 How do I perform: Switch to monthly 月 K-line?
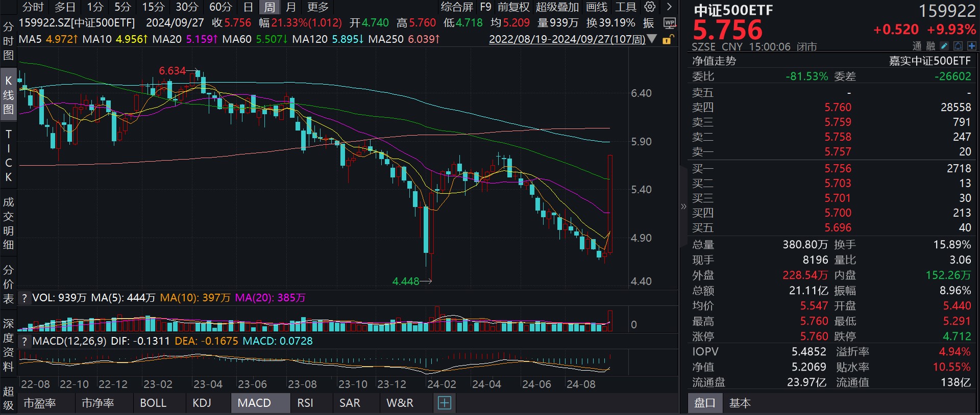tap(291, 7)
